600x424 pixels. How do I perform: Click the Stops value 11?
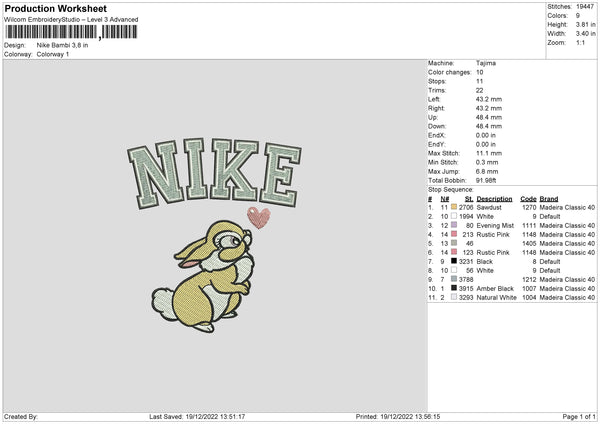click(479, 81)
